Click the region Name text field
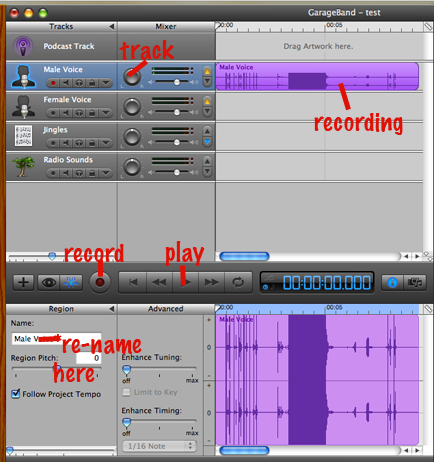The image size is (434, 462). [56, 339]
